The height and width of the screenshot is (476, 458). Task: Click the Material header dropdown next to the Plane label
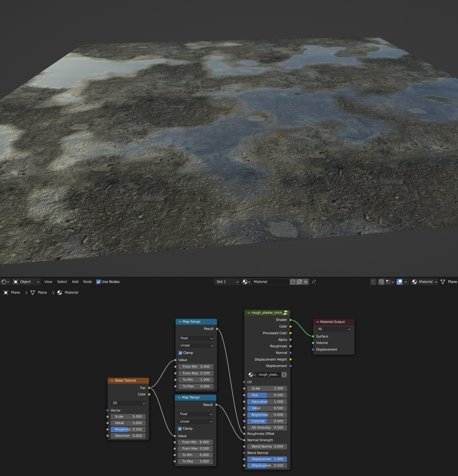pyautogui.click(x=424, y=282)
